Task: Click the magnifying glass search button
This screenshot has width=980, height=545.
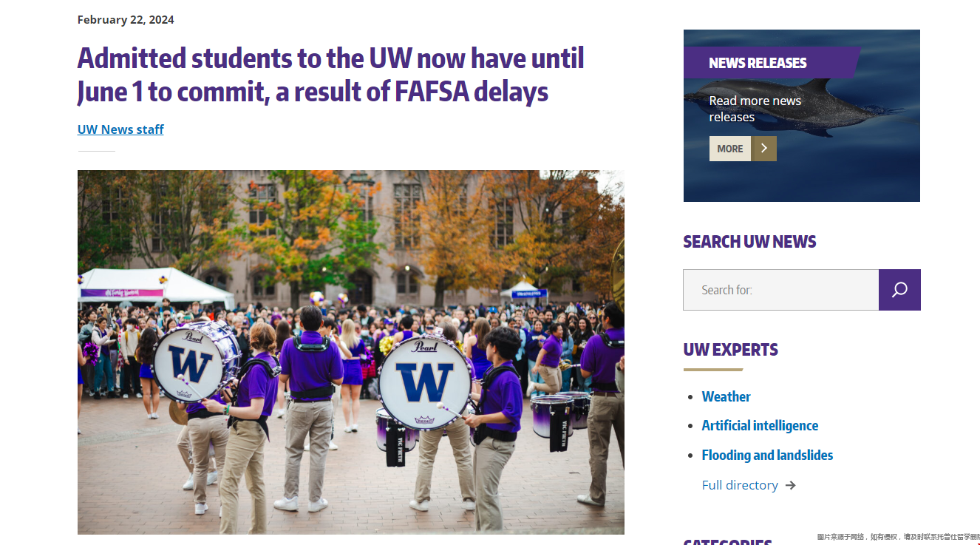Action: [899, 290]
